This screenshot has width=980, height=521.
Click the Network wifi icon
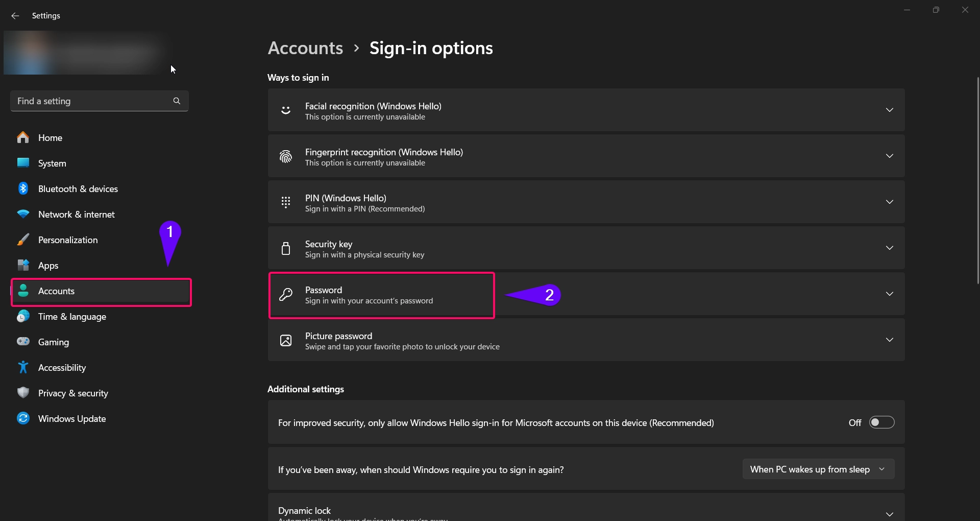(23, 214)
